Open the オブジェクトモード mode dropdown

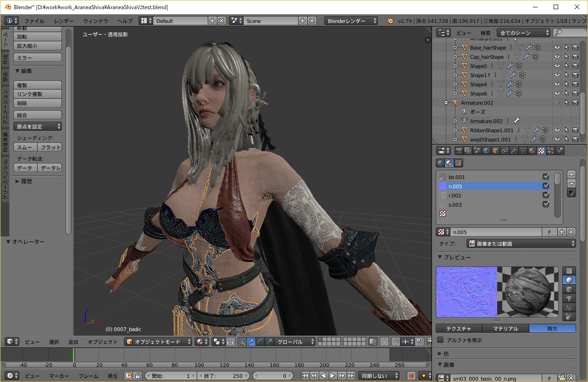158,342
